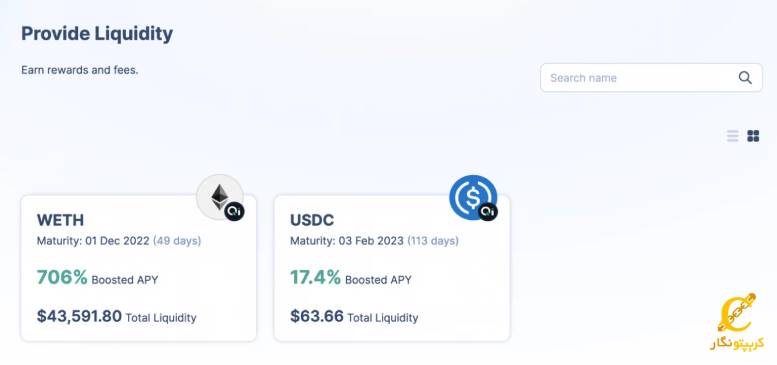Click the Qi badge on USDC icon
The image size is (777, 365).
click(488, 211)
